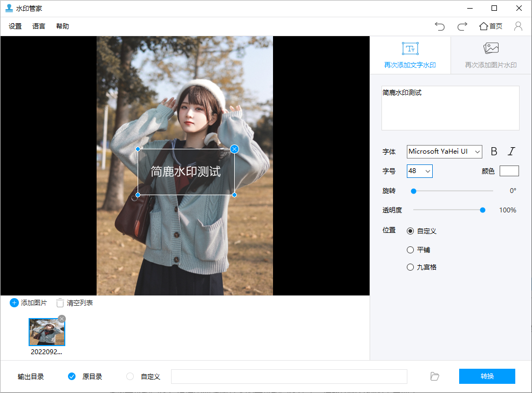Select 自定义 output directory radio
This screenshot has width=532, height=393.
[x=130, y=376]
